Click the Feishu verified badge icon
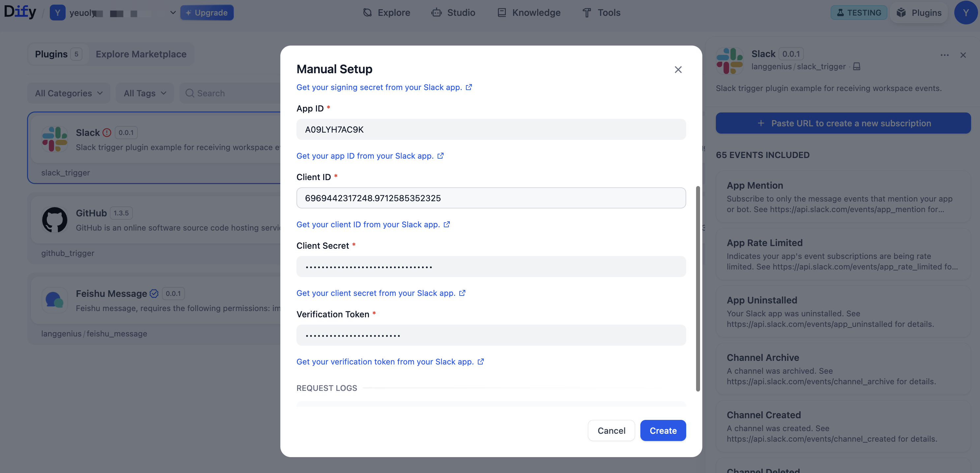This screenshot has width=980, height=473. [x=154, y=293]
